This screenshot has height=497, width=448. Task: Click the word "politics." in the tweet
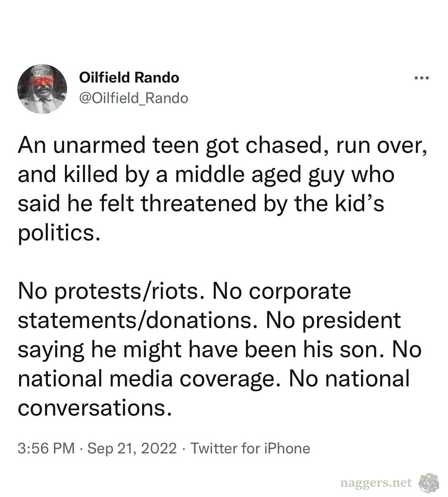pos(59,232)
